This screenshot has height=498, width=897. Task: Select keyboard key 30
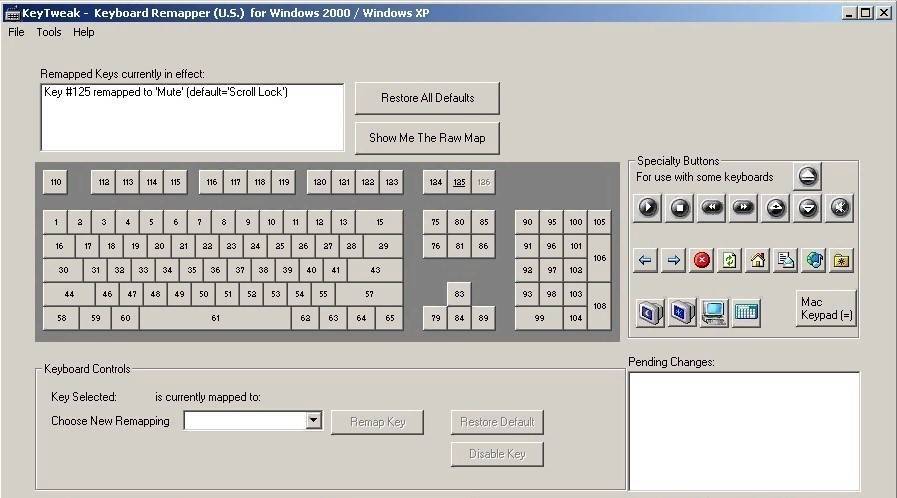click(63, 270)
